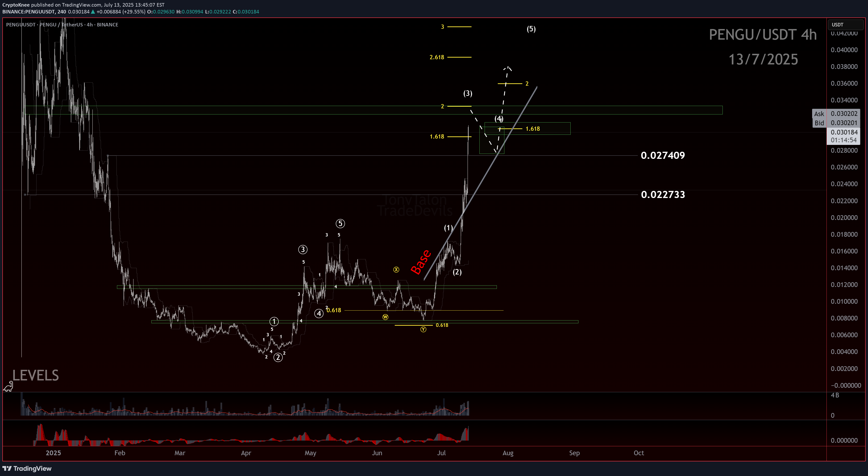868x476 pixels.
Task: Select the circled 1 wave label
Action: click(274, 322)
